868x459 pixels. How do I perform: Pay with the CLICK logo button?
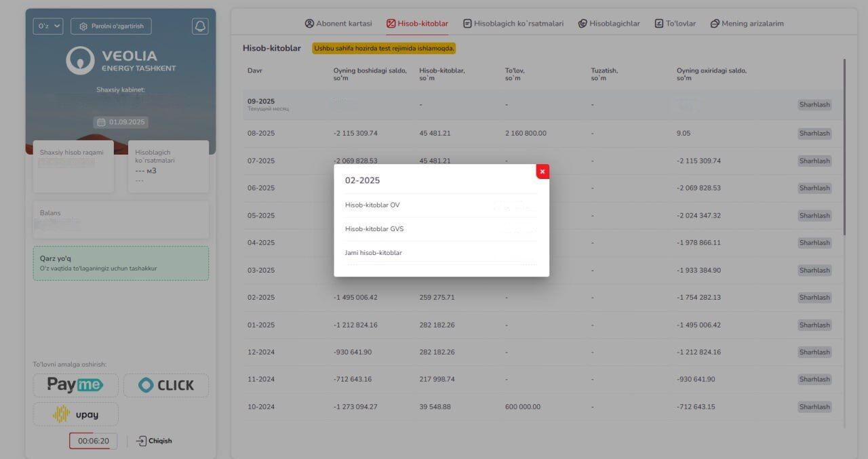[x=166, y=385]
